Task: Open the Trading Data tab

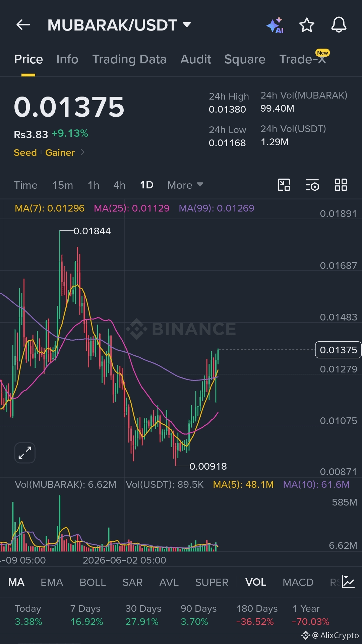Action: coord(129,59)
